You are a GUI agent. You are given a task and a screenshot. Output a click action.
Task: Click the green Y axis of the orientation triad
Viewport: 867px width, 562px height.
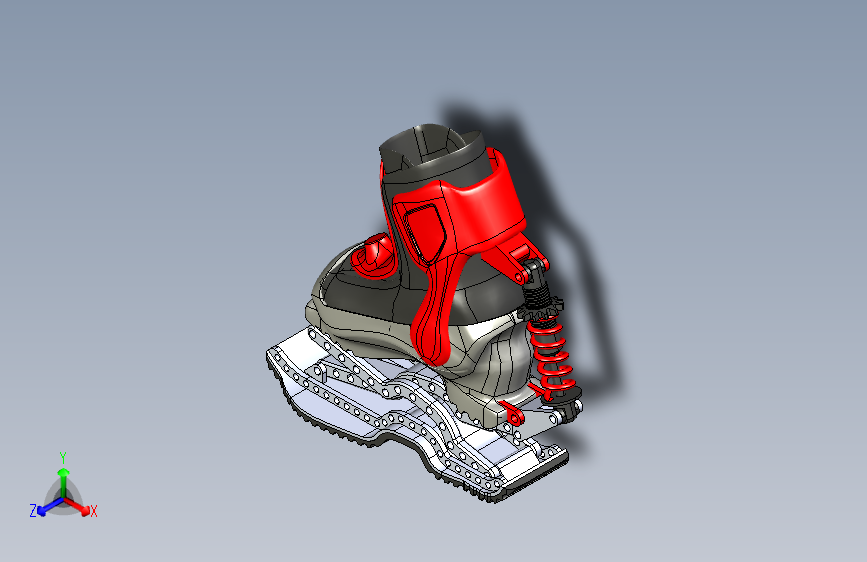point(64,482)
